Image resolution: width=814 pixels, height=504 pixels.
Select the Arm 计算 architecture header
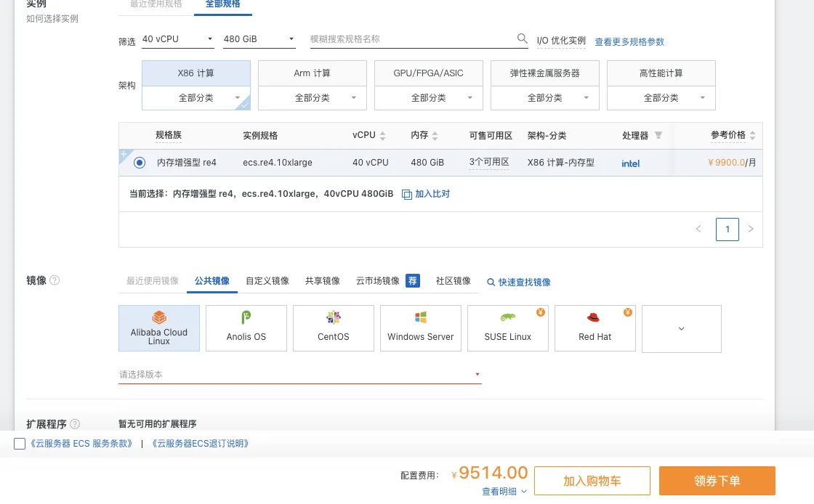(x=313, y=73)
